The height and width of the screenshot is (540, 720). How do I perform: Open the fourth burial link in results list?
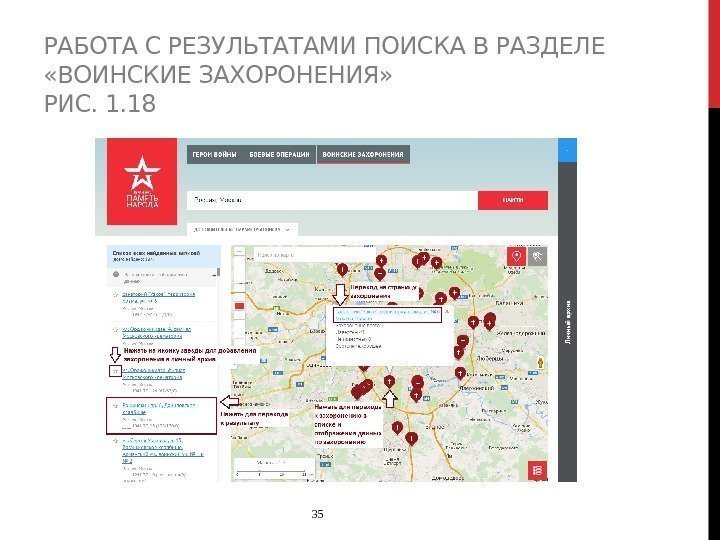(159, 409)
